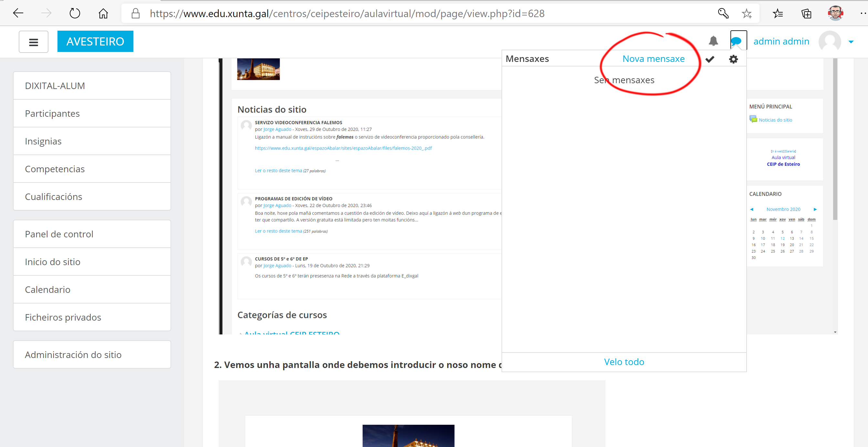Screen dimensions: 868x447
Task: Open Administración do sitio menu item
Action: click(x=73, y=355)
